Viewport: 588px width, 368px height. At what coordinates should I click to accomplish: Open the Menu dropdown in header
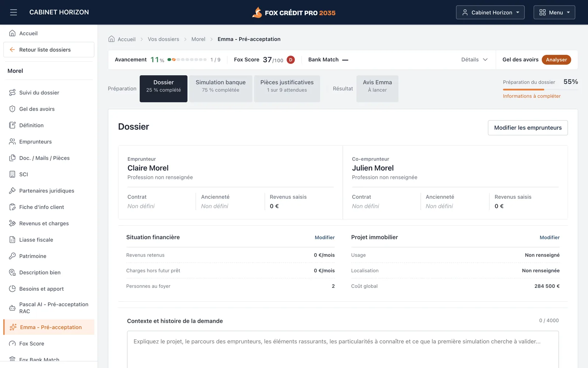tap(554, 13)
